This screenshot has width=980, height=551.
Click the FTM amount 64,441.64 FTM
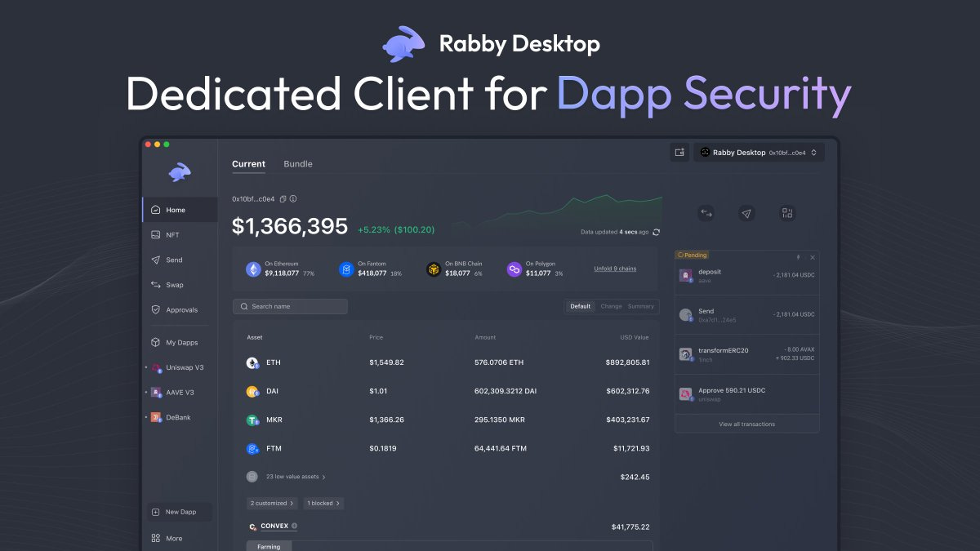[501, 448]
